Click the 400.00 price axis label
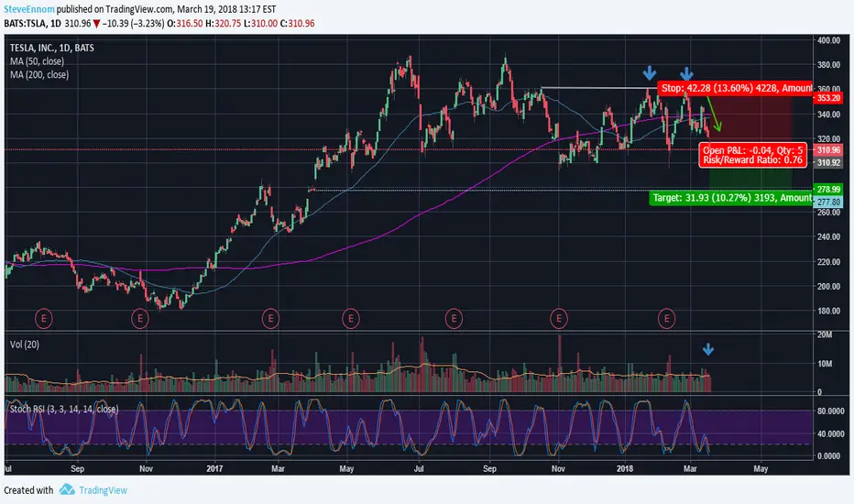The height and width of the screenshot is (504, 854). point(829,40)
